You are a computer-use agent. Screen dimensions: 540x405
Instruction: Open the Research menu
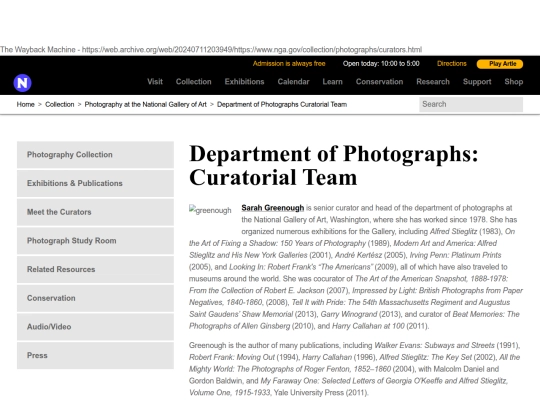point(433,82)
